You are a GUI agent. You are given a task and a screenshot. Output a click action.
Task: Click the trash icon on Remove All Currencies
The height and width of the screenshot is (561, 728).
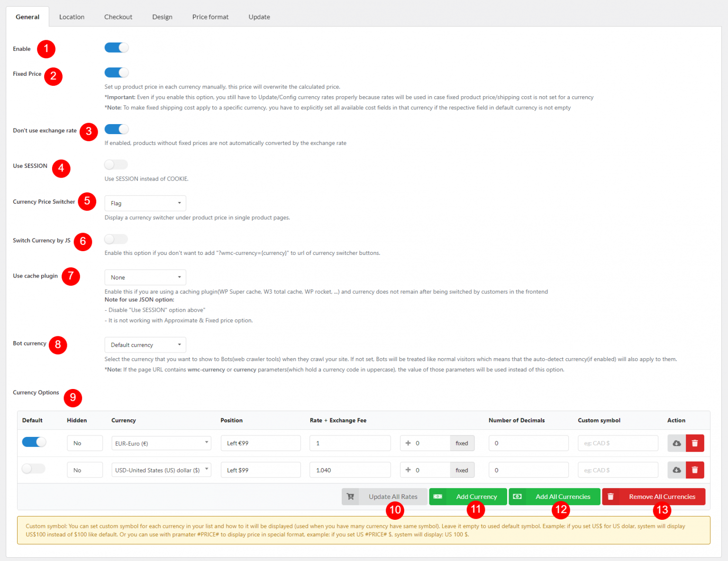(x=611, y=497)
